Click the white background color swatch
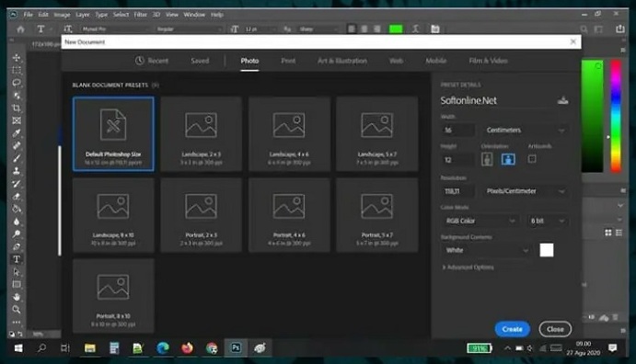The width and height of the screenshot is (636, 364). [547, 250]
